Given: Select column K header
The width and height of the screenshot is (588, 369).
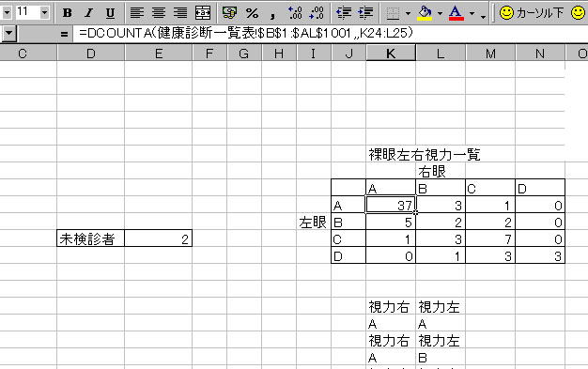Looking at the screenshot, I should pos(391,54).
